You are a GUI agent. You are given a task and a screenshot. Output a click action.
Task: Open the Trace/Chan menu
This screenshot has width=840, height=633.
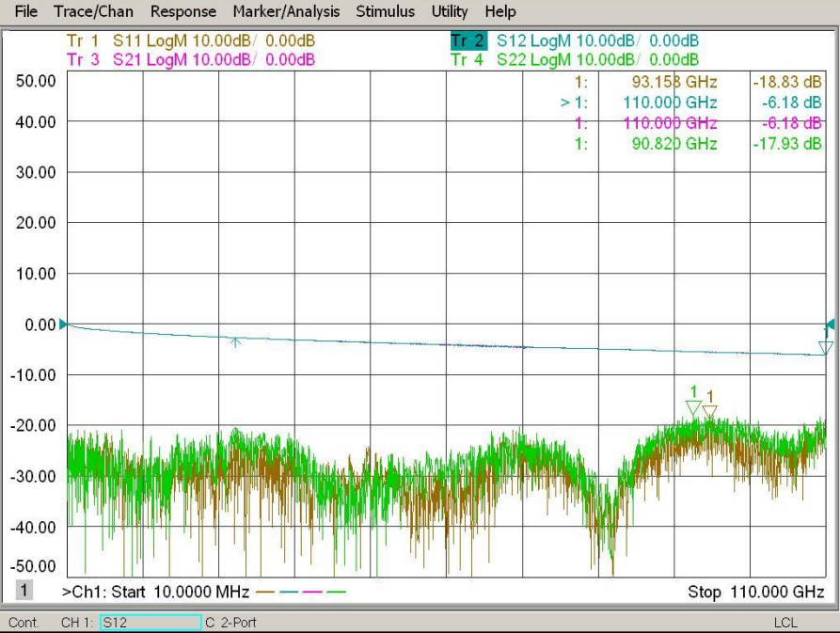tap(93, 12)
